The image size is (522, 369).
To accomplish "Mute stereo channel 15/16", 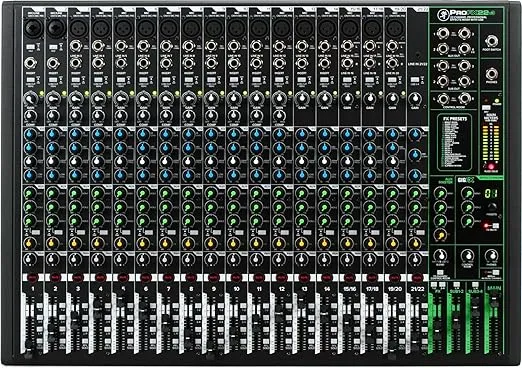I will (x=349, y=277).
